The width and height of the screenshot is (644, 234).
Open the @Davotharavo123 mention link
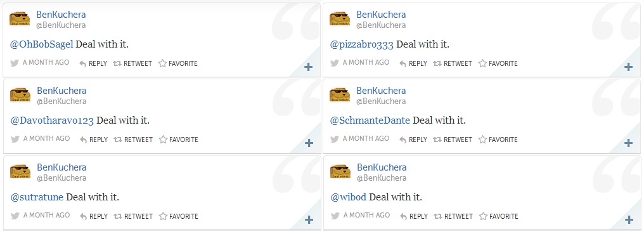tap(52, 120)
